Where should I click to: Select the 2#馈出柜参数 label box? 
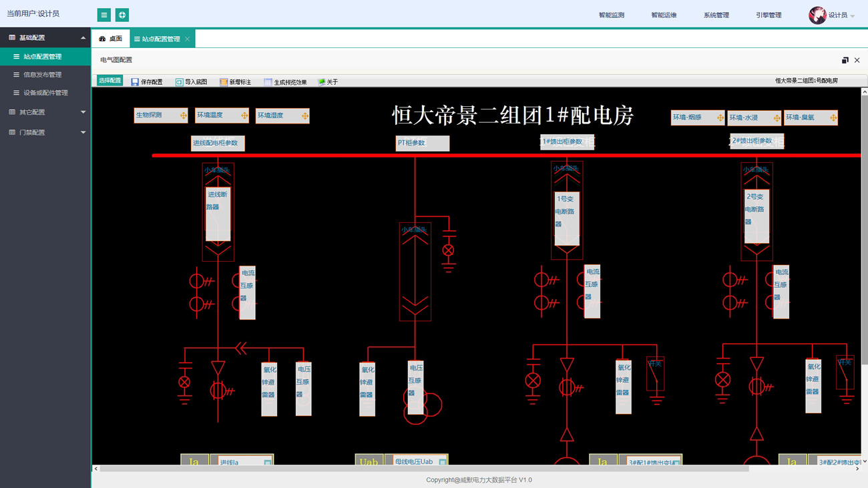click(x=756, y=141)
